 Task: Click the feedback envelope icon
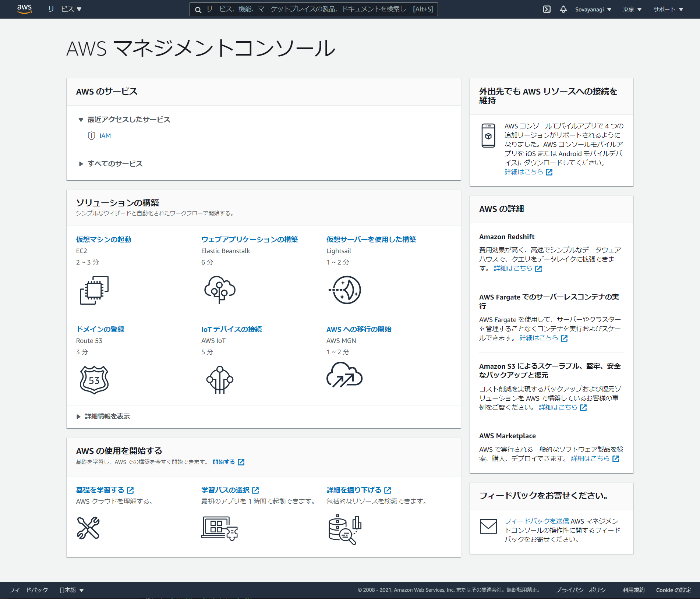pyautogui.click(x=488, y=526)
